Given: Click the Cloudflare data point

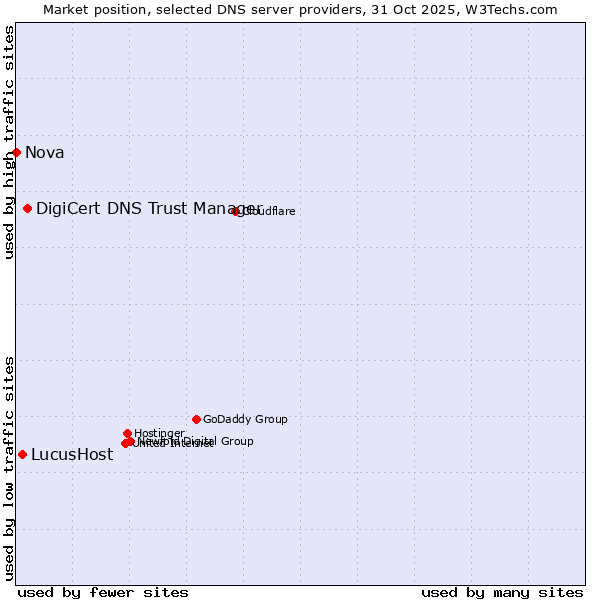Looking at the screenshot, I should (236, 211).
